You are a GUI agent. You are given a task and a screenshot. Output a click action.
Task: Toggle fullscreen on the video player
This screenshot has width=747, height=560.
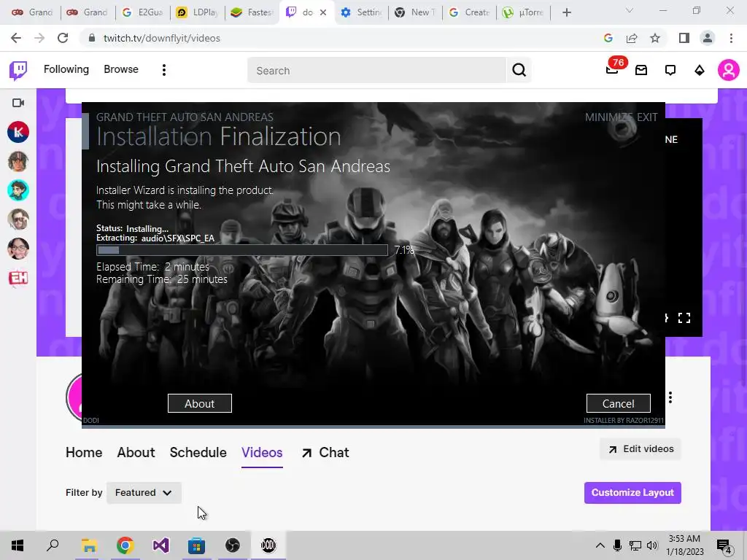point(684,318)
